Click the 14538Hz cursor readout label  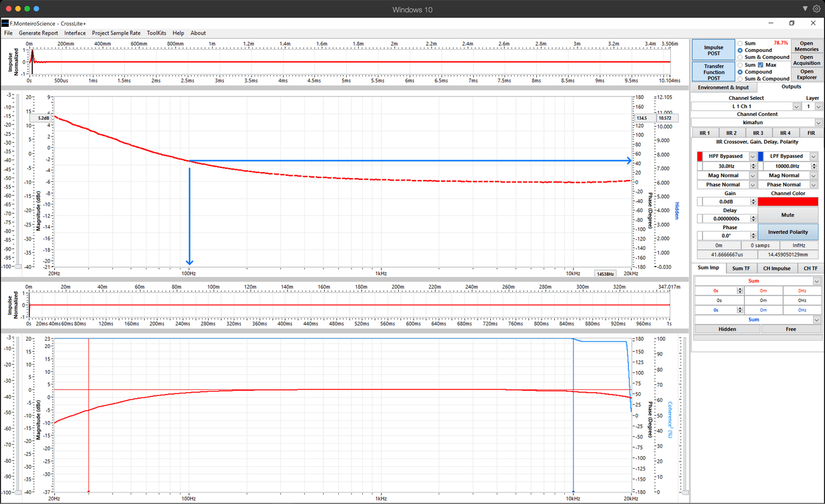tap(604, 273)
